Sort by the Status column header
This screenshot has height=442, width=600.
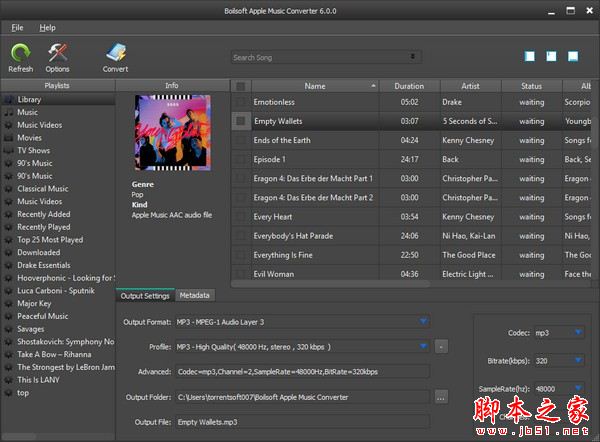pos(531,86)
